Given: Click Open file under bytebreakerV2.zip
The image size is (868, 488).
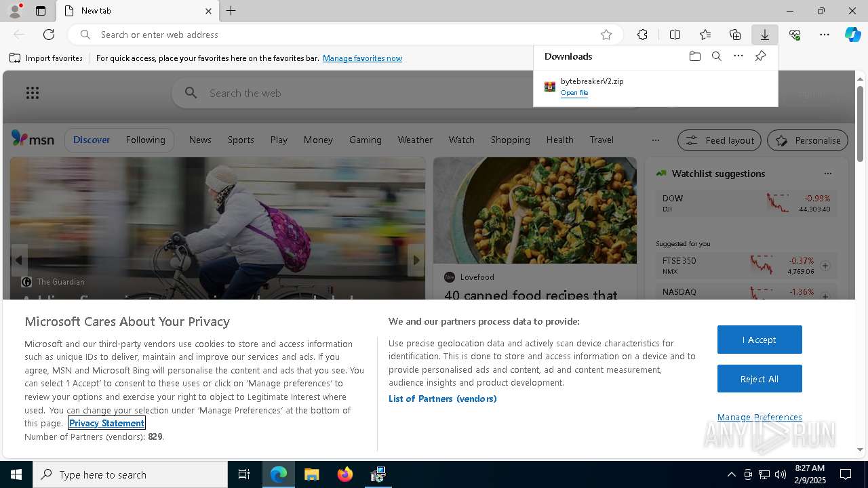Looking at the screenshot, I should click(574, 93).
